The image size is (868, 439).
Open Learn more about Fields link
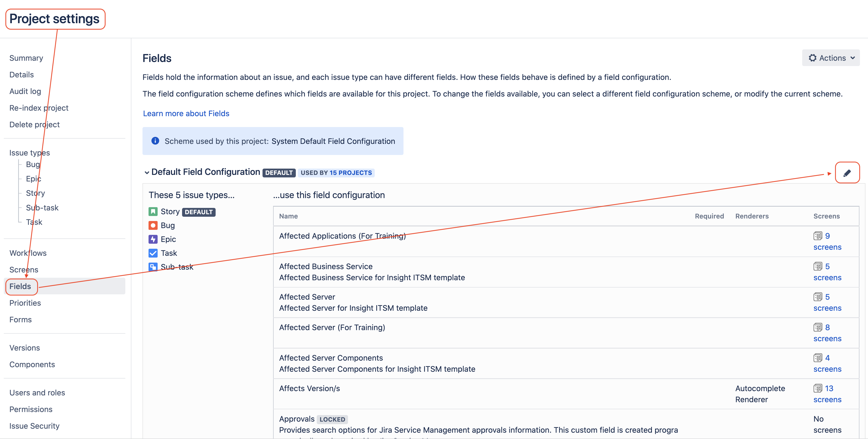186,113
